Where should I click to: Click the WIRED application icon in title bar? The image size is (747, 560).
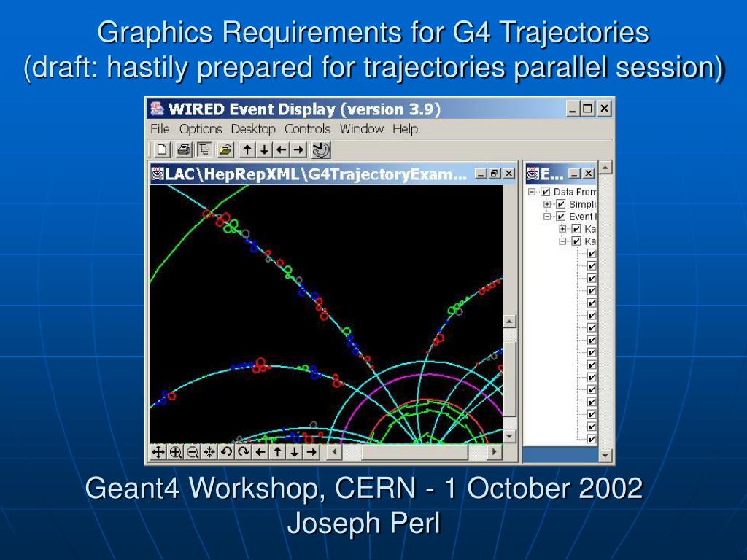click(157, 109)
